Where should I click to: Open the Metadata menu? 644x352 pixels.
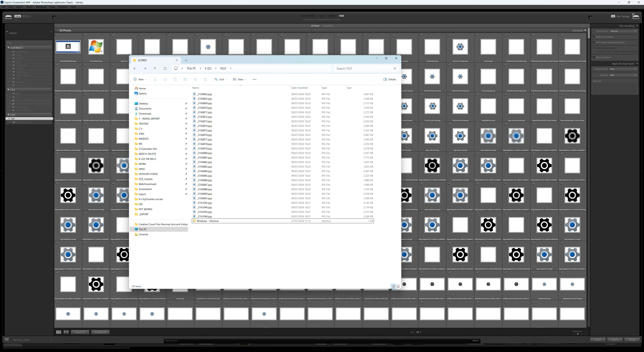click(41, 7)
